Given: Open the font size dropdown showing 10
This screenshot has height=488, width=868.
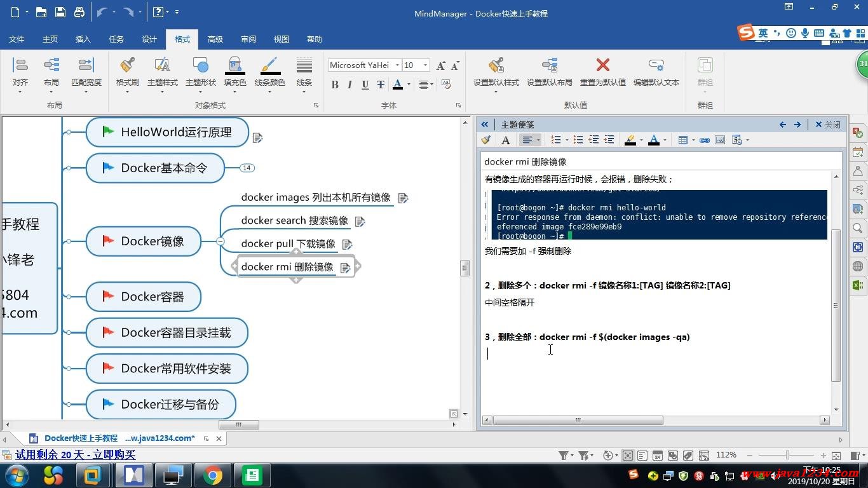Looking at the screenshot, I should pos(425,65).
